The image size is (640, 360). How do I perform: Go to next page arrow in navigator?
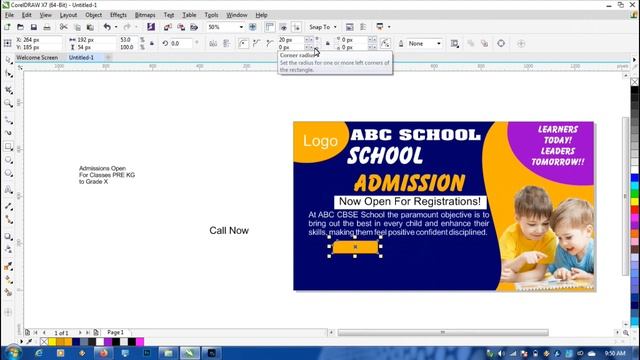click(x=80, y=333)
